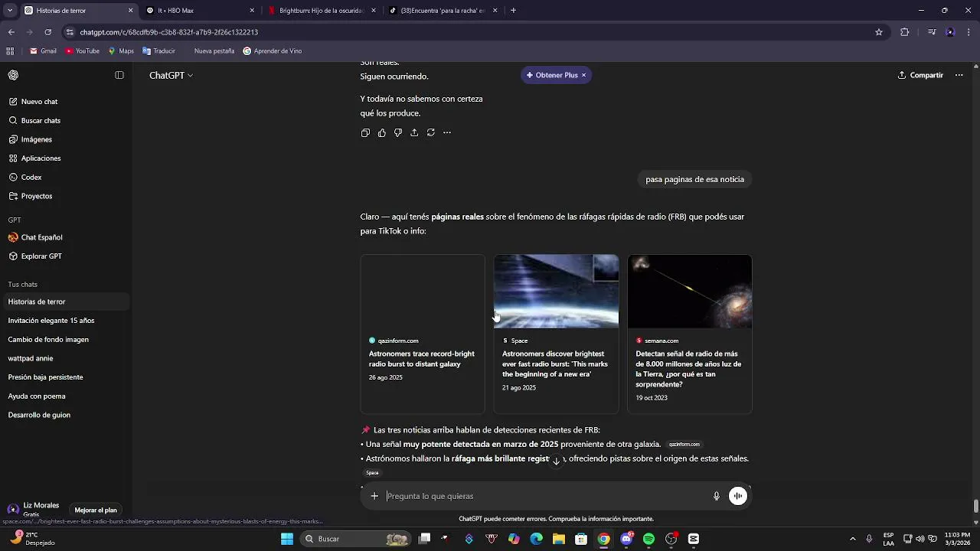Image resolution: width=980 pixels, height=551 pixels.
Task: Focus the 'Pregunta lo que quieras' input
Action: [x=545, y=496]
